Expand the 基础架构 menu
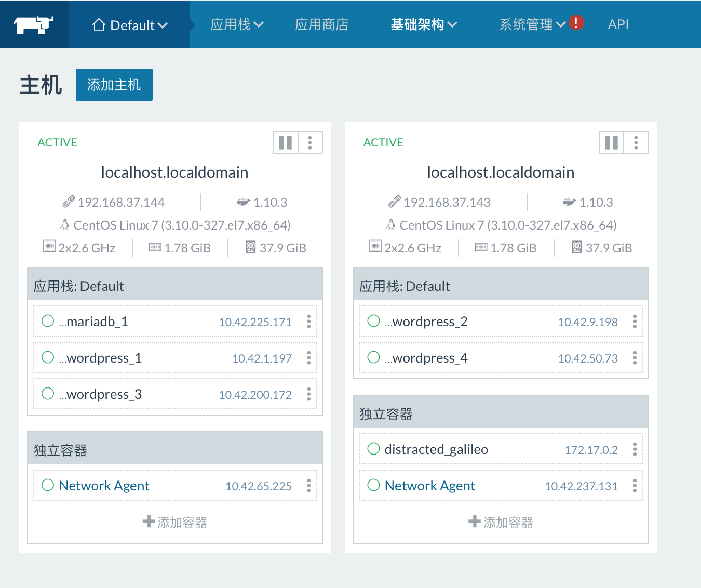701x588 pixels. pyautogui.click(x=424, y=24)
